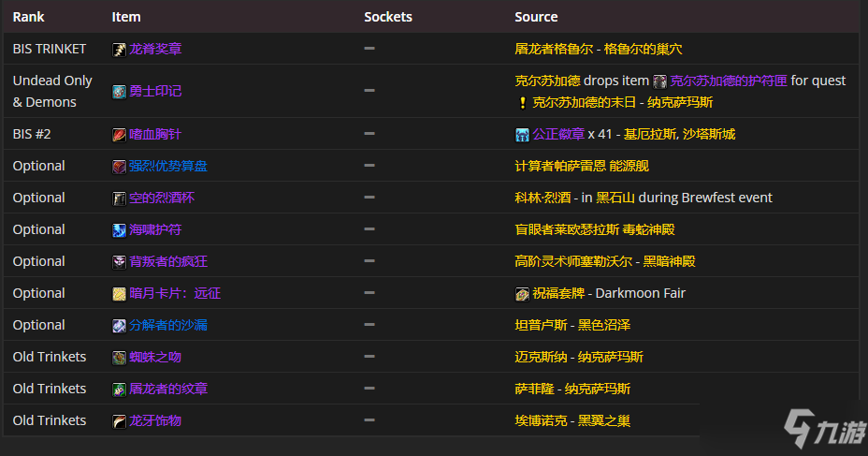Image resolution: width=868 pixels, height=456 pixels.
Task: Follow the 毒蛇神殿 source link
Action: [649, 229]
